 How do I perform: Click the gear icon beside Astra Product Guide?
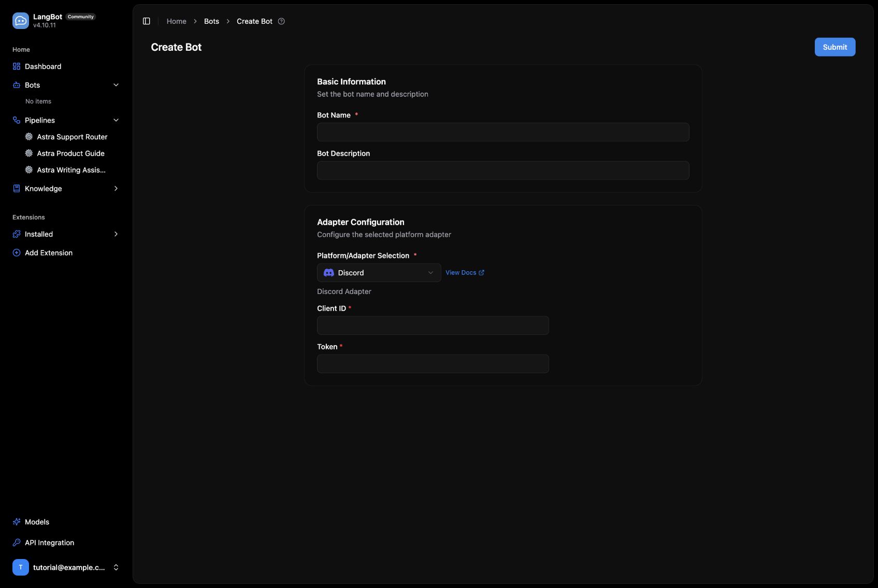(29, 153)
